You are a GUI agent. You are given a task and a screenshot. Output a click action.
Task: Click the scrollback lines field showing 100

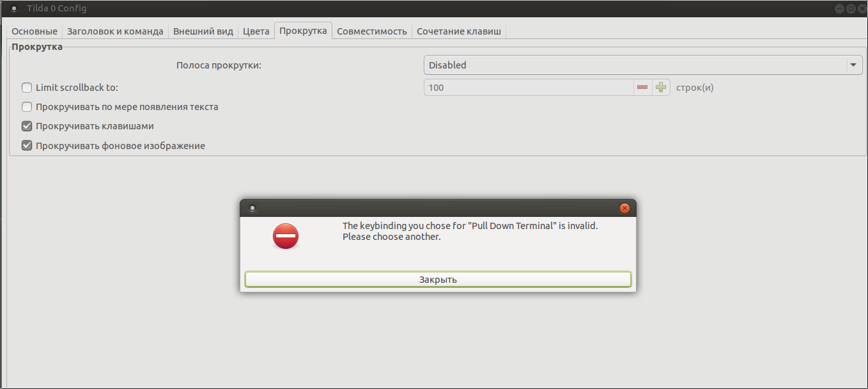(x=529, y=88)
